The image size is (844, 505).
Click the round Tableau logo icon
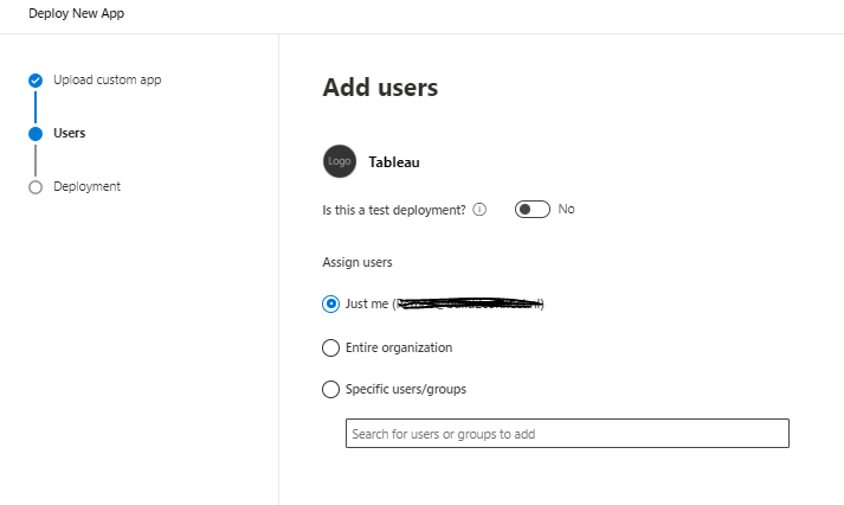coord(340,161)
